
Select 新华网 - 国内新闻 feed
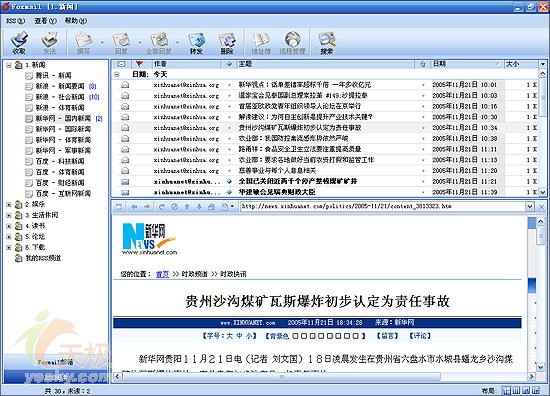pos(63,119)
